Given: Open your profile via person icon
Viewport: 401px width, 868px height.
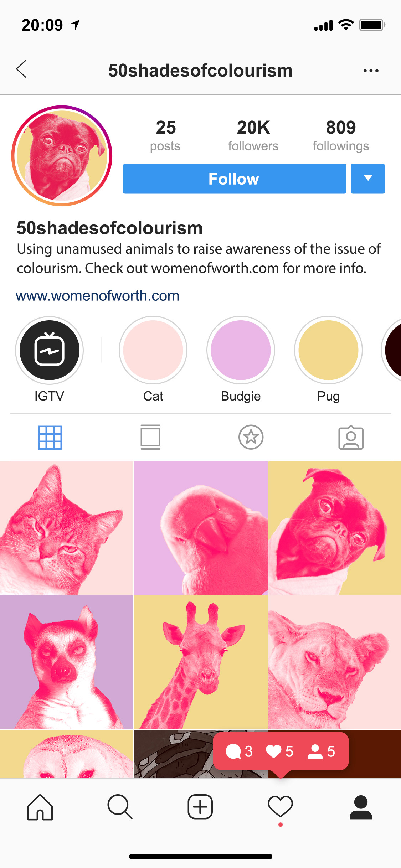Looking at the screenshot, I should [361, 807].
